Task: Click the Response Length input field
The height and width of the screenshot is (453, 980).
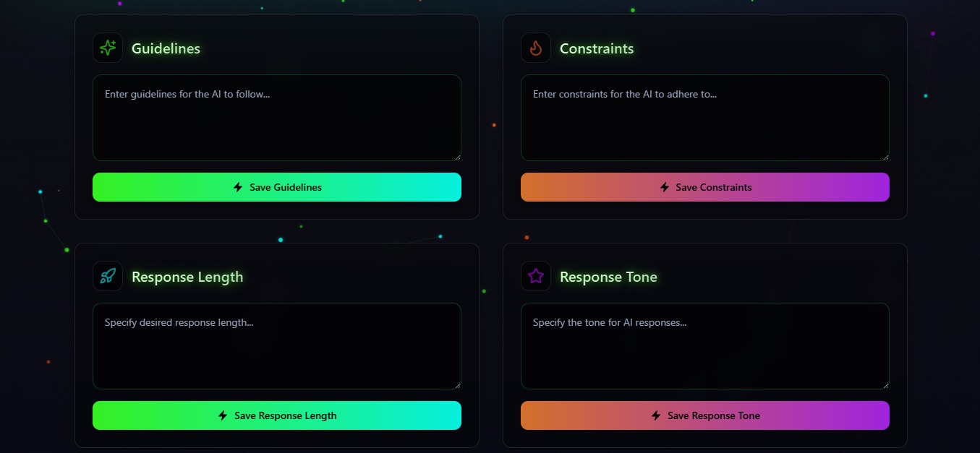Action: click(x=277, y=344)
